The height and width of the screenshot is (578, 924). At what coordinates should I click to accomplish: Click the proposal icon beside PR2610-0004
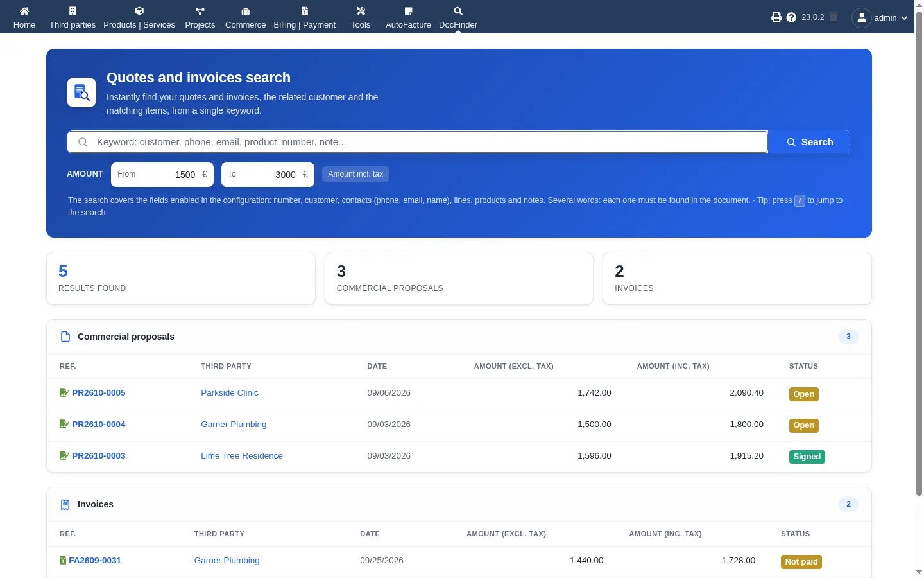tap(64, 424)
